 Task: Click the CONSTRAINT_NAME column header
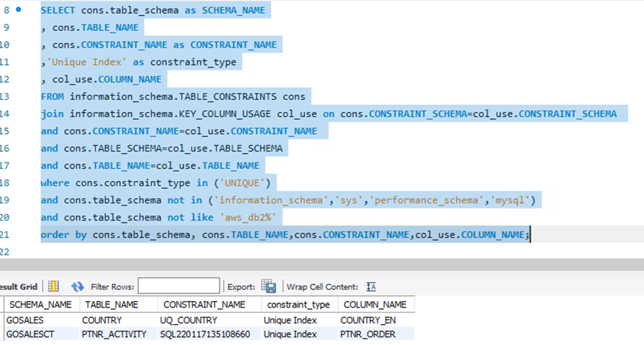click(204, 305)
